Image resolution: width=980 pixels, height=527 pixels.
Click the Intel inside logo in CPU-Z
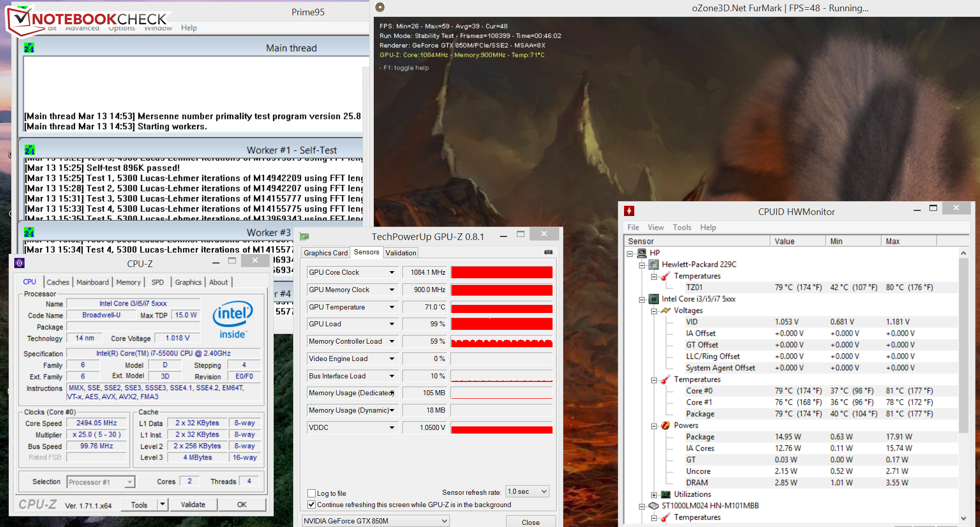coord(233,319)
